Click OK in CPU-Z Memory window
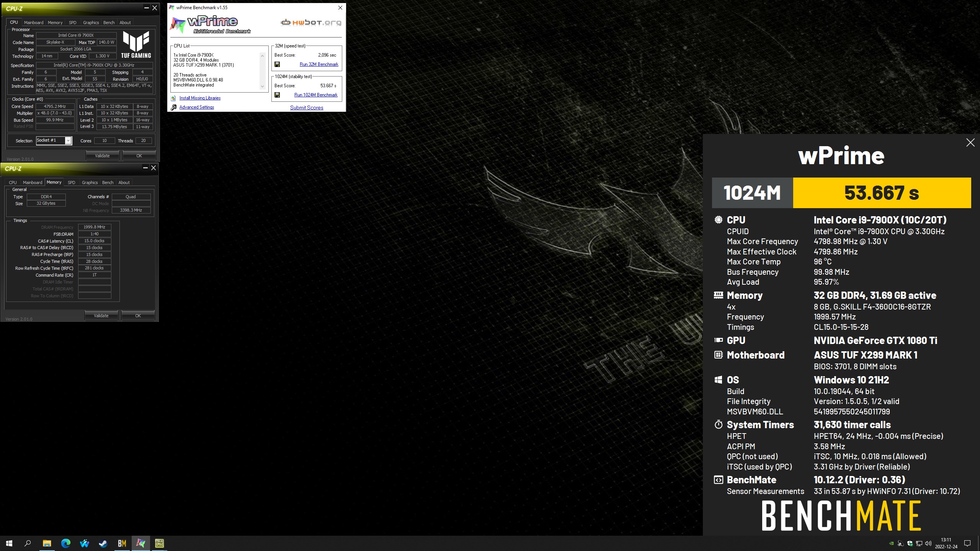 point(138,316)
